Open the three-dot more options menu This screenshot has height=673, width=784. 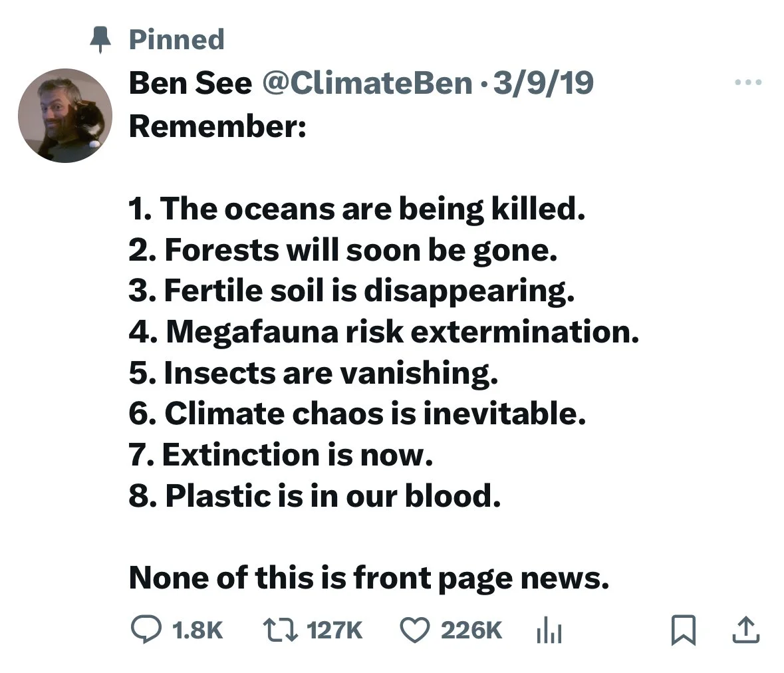click(x=749, y=83)
